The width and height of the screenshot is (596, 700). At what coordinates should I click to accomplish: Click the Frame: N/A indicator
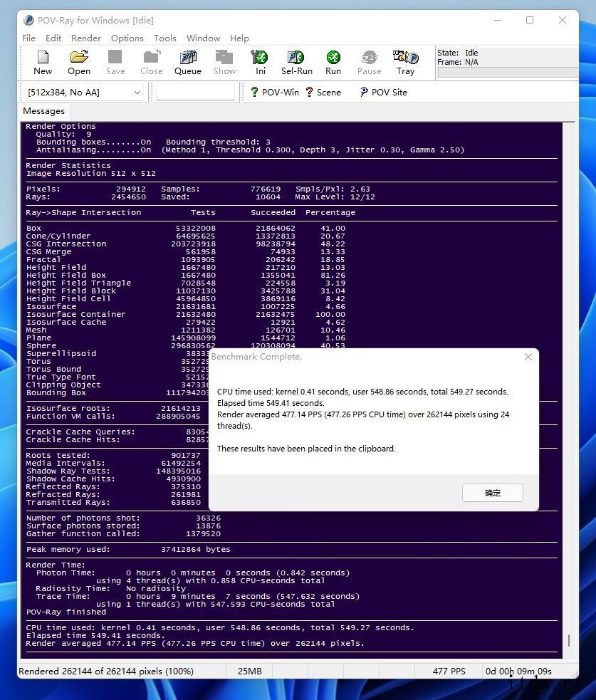457,62
